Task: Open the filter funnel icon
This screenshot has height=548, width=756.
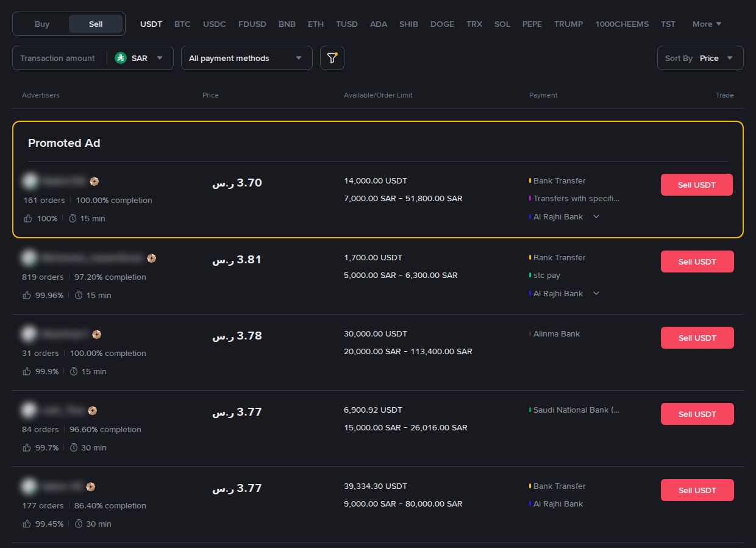Action: click(332, 58)
